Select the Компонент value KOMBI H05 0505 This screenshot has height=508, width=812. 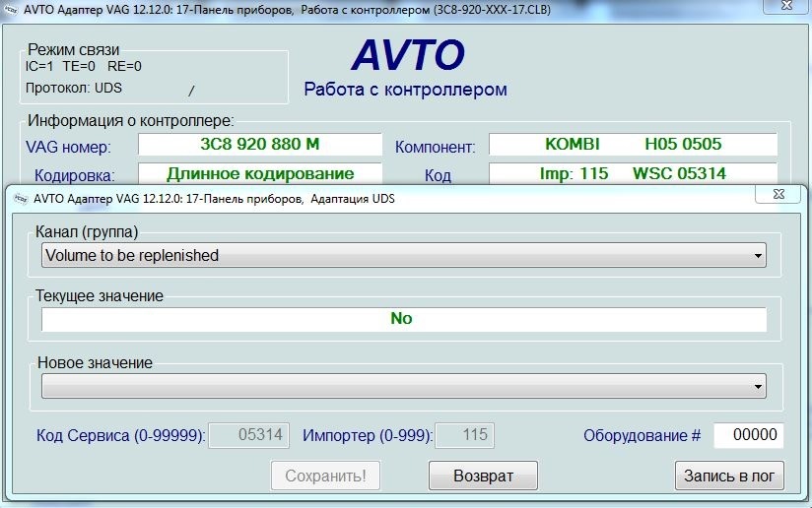(633, 145)
